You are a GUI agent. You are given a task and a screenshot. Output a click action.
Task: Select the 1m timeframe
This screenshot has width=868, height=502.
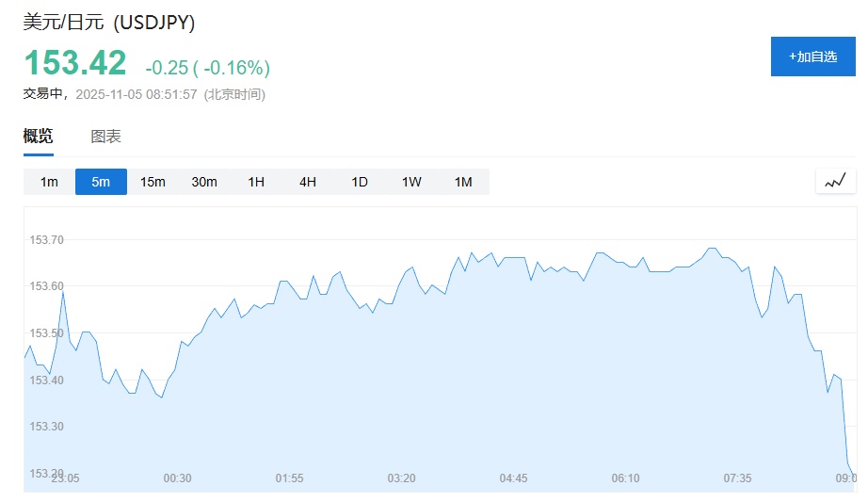49,182
